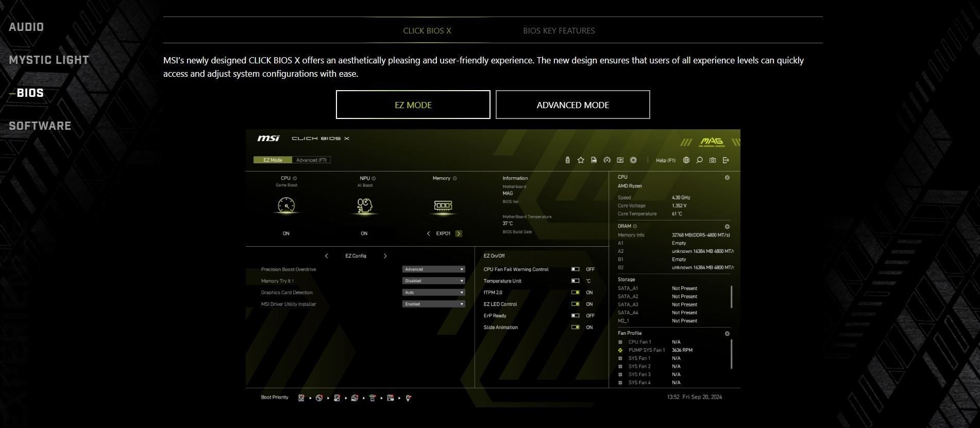The image size is (980, 428).
Task: Click the Memory RAM module icon
Action: click(x=443, y=206)
